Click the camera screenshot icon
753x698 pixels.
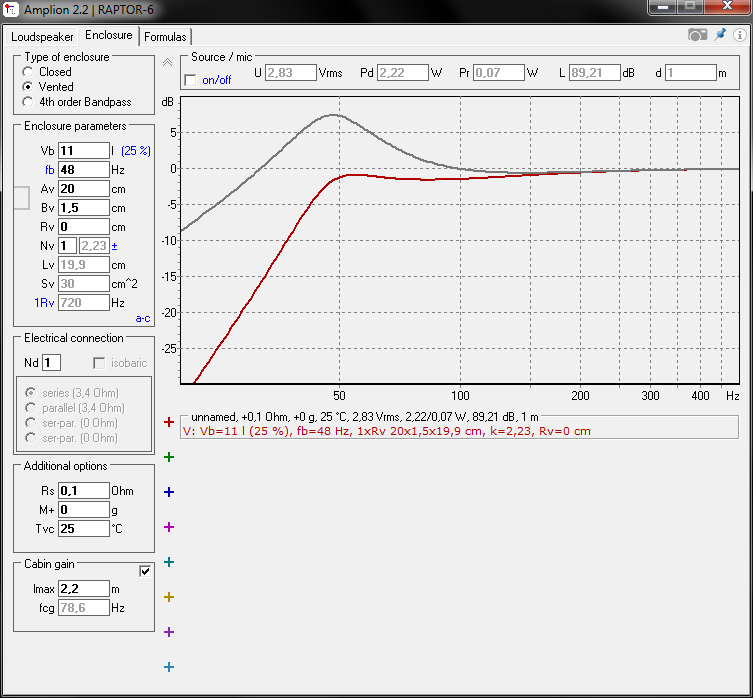click(x=697, y=35)
